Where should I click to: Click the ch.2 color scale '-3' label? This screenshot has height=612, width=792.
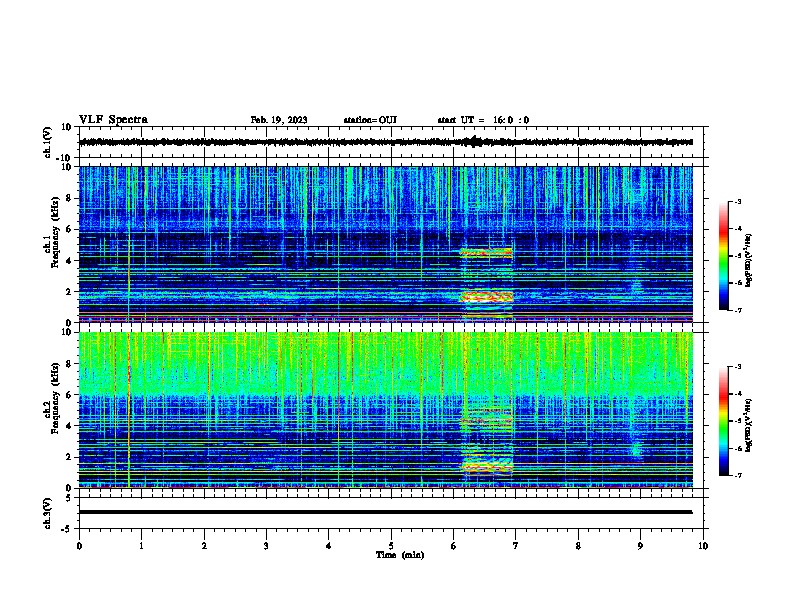tap(738, 367)
